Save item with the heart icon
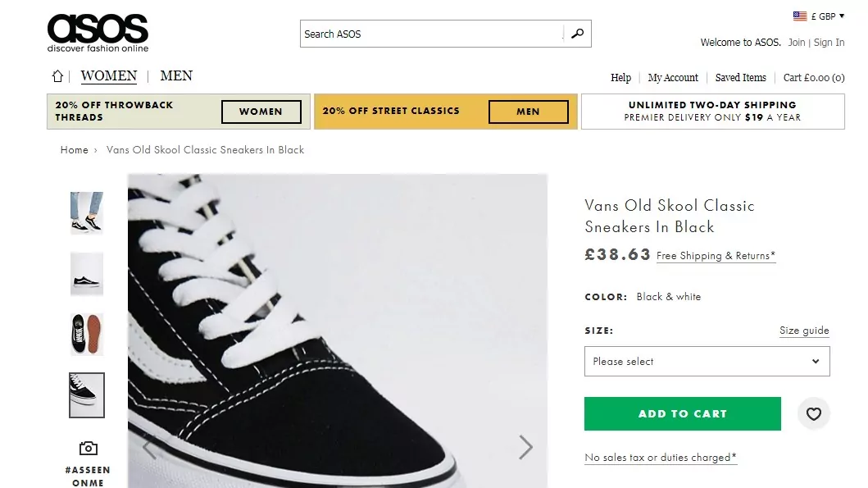 (813, 414)
